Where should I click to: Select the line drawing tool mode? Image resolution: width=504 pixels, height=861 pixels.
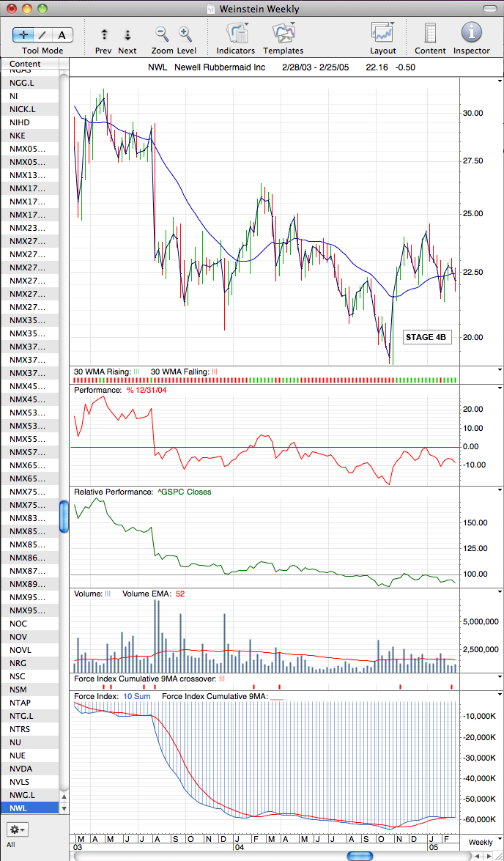[x=42, y=34]
